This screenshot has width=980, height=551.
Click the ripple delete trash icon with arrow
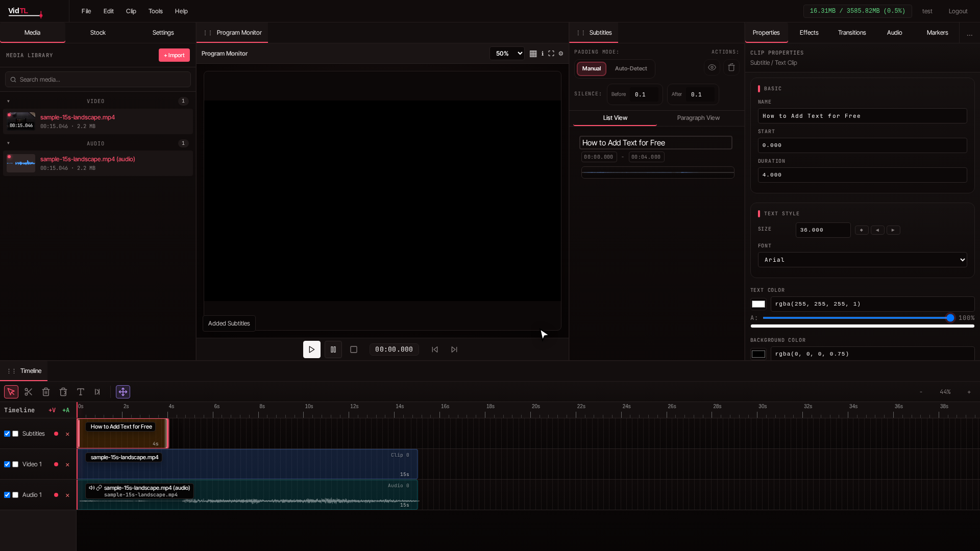63,392
